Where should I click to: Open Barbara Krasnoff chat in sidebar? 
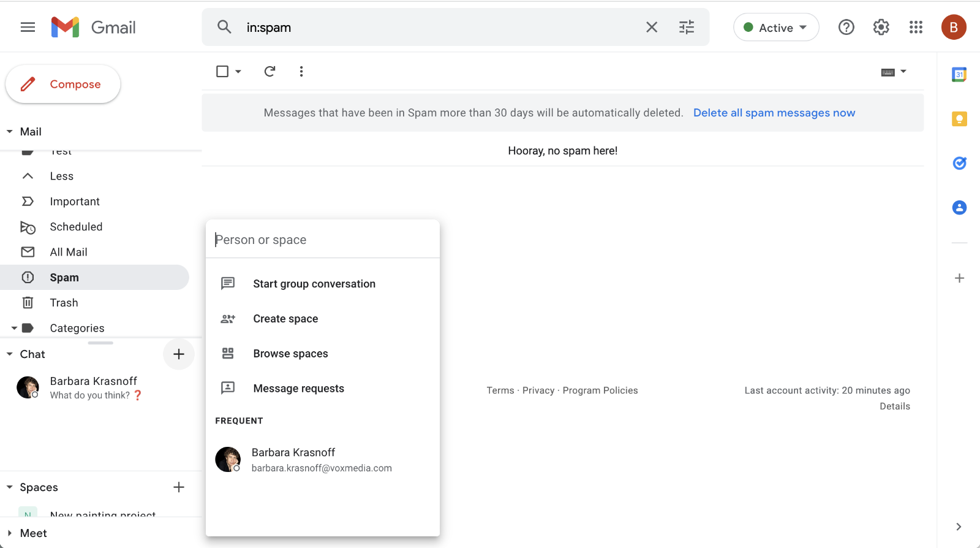tap(95, 387)
